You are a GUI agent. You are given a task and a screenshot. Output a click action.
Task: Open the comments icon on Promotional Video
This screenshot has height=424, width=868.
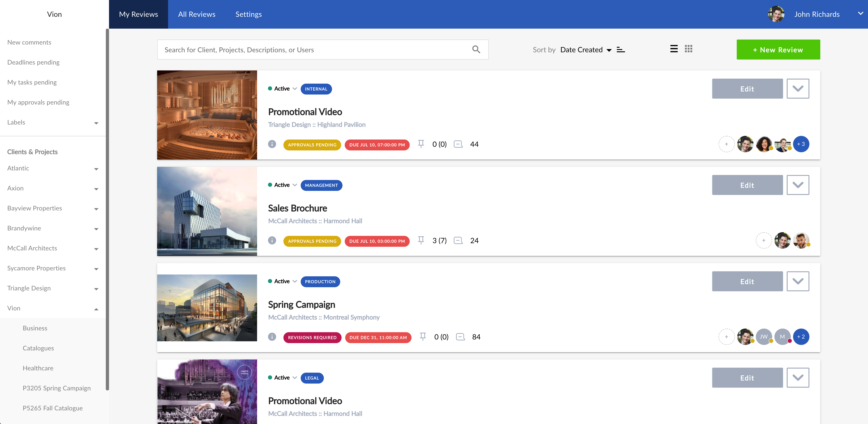pyautogui.click(x=458, y=144)
